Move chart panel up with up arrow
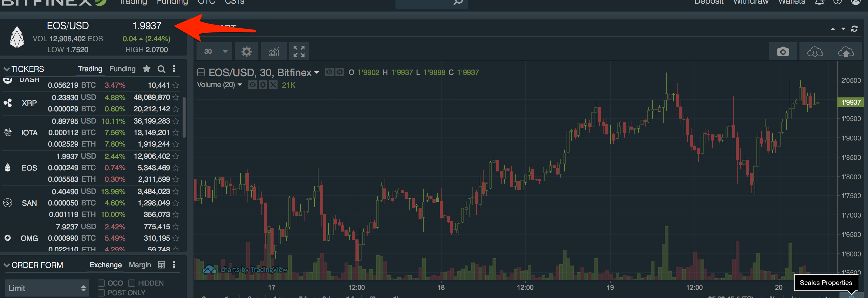 [833, 29]
